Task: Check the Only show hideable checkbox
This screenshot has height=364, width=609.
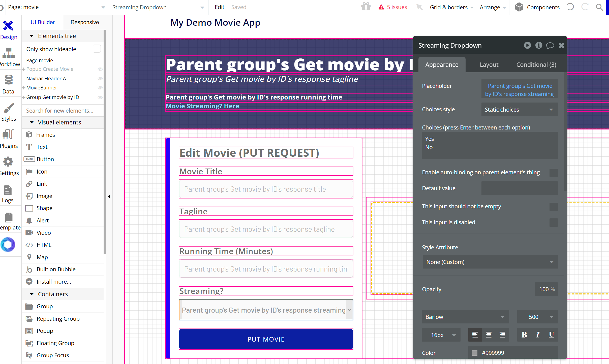Action: (x=97, y=49)
